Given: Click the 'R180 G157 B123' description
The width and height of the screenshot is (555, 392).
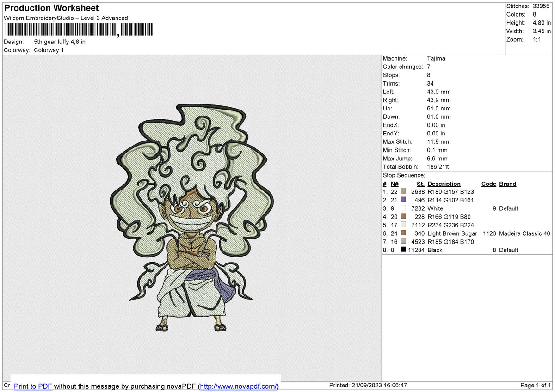Looking at the screenshot, I should click(451, 192).
